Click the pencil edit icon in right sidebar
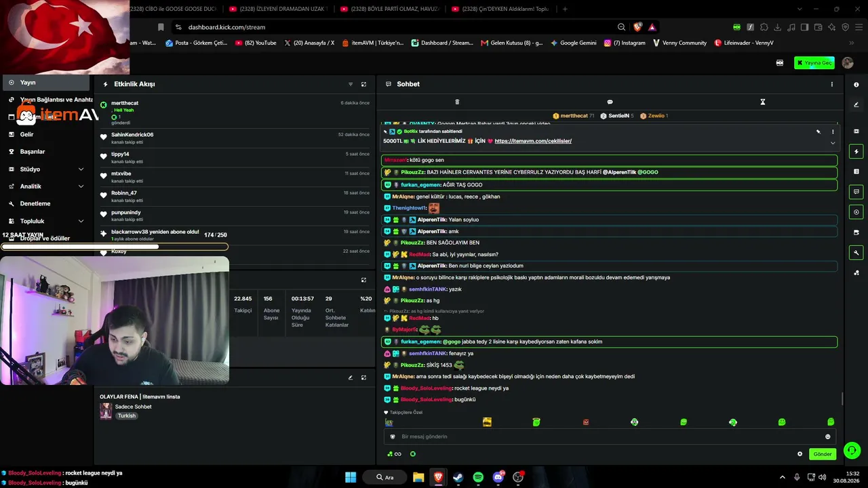Image resolution: width=868 pixels, height=488 pixels. (856, 104)
